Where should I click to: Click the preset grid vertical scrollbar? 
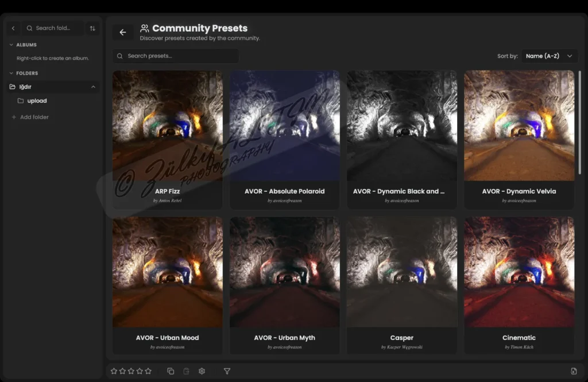click(580, 122)
